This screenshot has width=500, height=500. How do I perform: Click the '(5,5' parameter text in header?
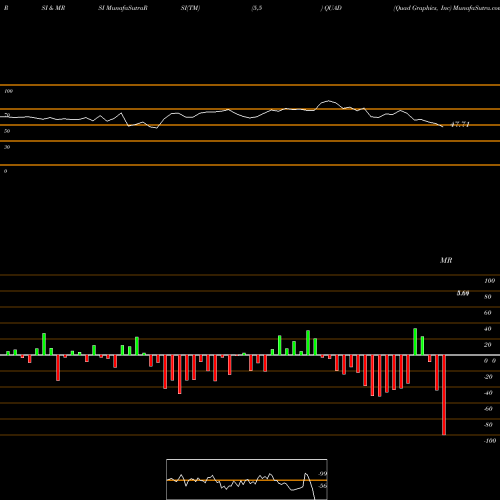click(x=257, y=8)
